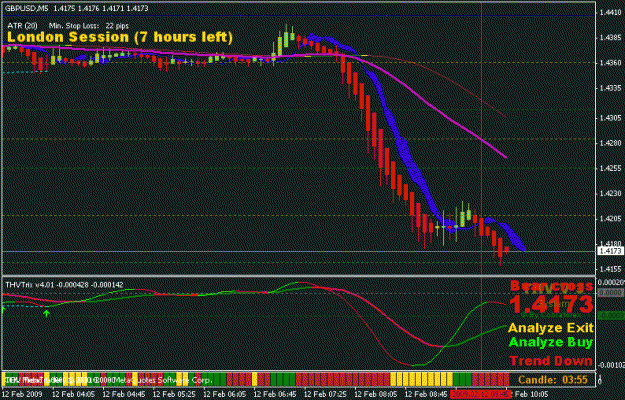Click the large red 1.4173 price text
Viewport: 625px width, 400px height.
(552, 304)
